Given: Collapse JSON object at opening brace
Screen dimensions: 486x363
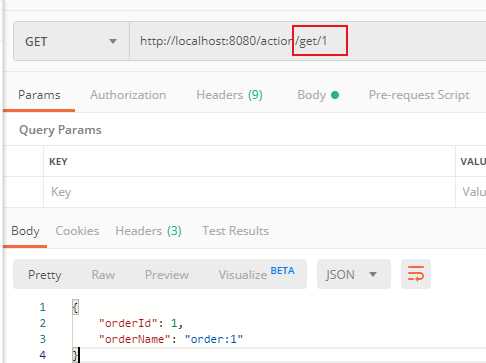Looking at the screenshot, I should coord(76,307).
